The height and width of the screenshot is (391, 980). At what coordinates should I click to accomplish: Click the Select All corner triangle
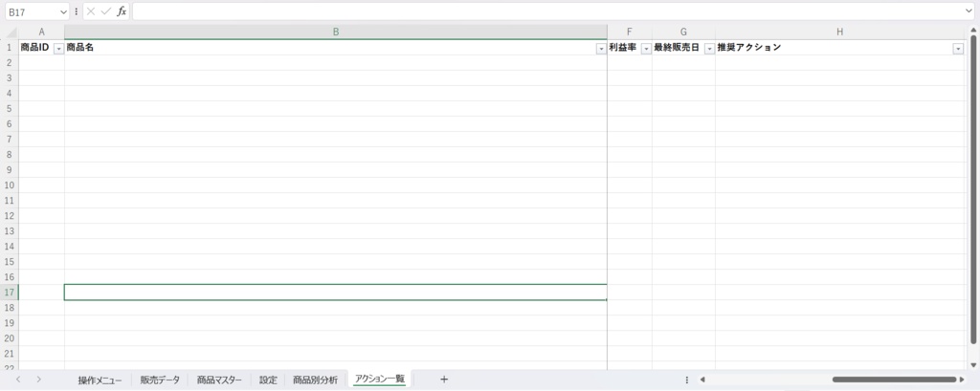point(11,33)
